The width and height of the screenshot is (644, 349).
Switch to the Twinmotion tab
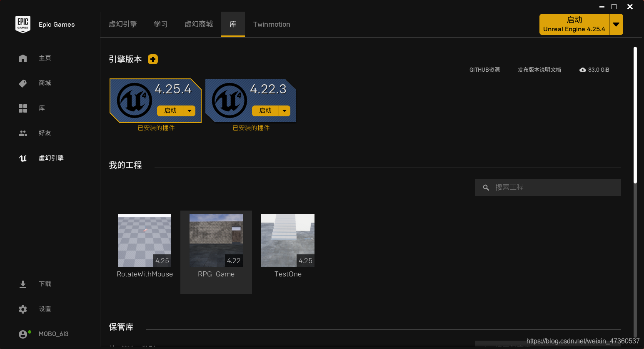pyautogui.click(x=272, y=24)
